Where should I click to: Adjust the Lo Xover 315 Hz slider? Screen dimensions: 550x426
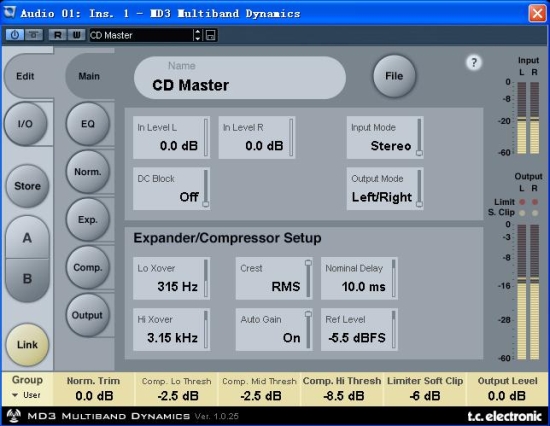pyautogui.click(x=206, y=279)
